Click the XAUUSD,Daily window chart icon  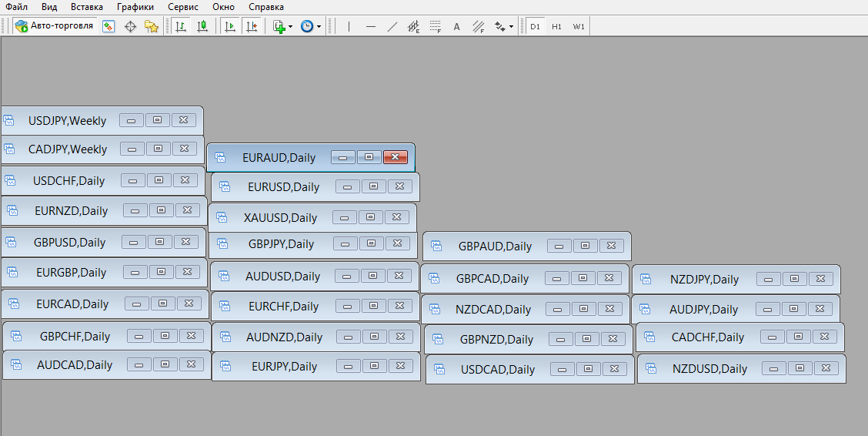coord(222,217)
